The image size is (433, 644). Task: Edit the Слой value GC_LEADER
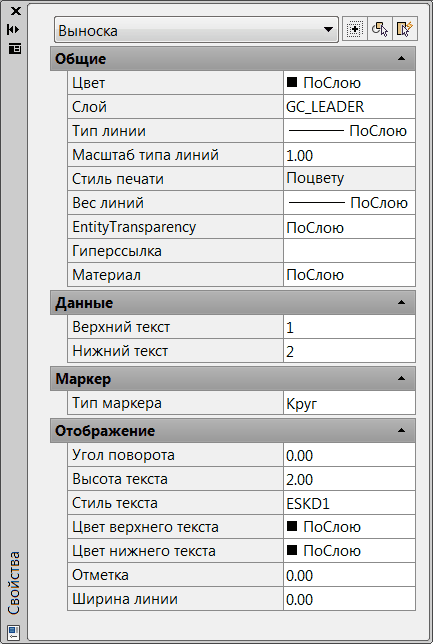pyautogui.click(x=349, y=107)
